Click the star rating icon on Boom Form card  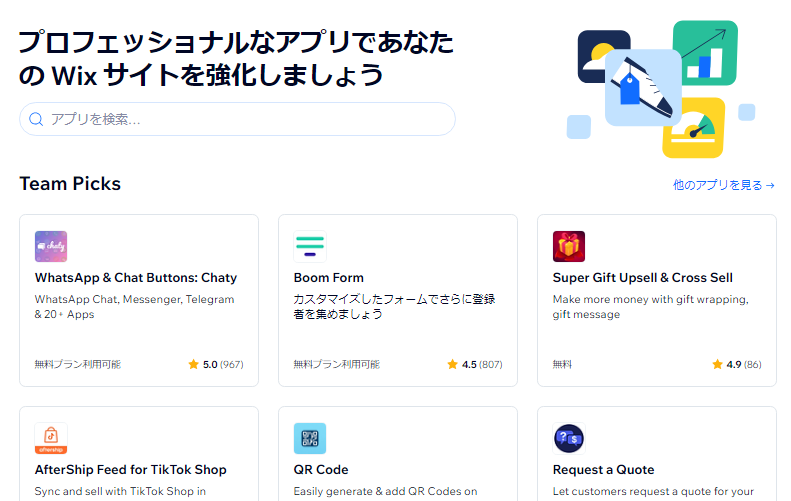point(453,364)
